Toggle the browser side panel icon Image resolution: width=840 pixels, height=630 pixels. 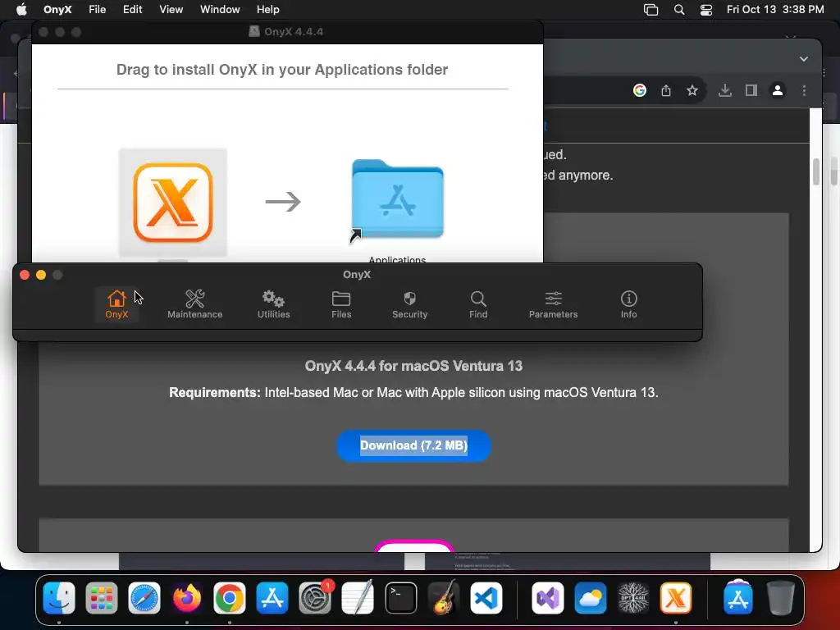click(751, 90)
